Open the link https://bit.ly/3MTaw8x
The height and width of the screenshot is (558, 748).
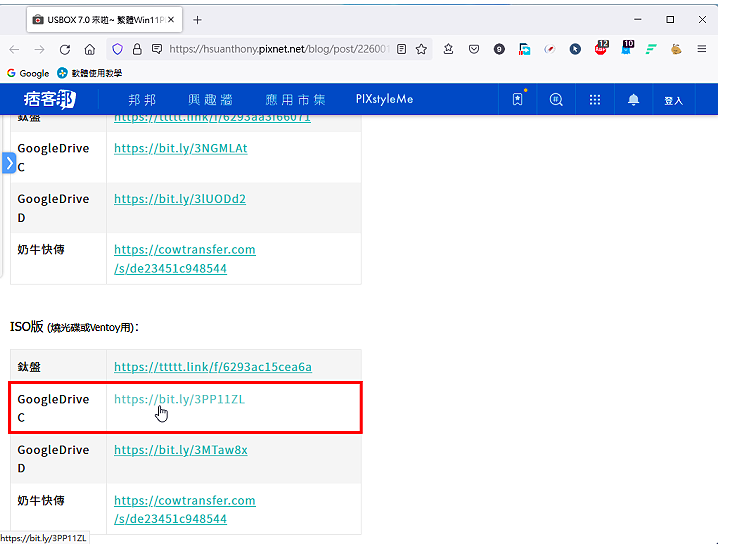[181, 450]
